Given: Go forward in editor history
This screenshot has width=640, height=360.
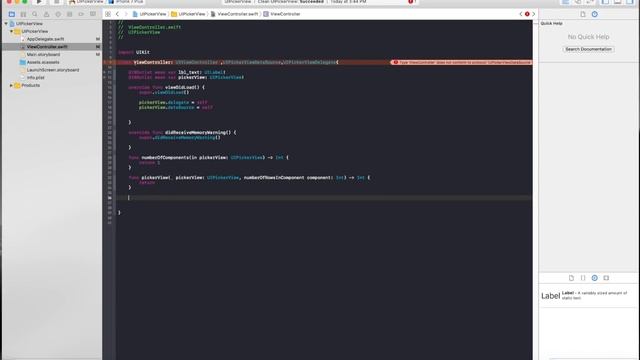Looking at the screenshot, I should [126, 14].
